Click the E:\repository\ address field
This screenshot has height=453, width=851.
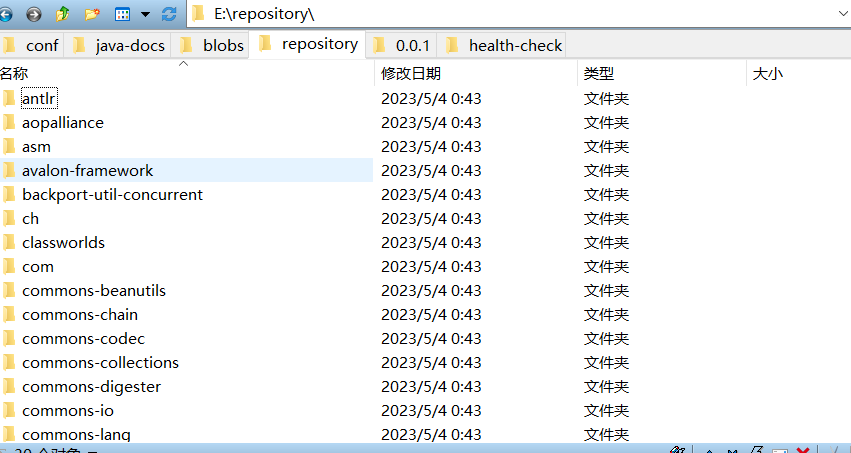[500, 14]
